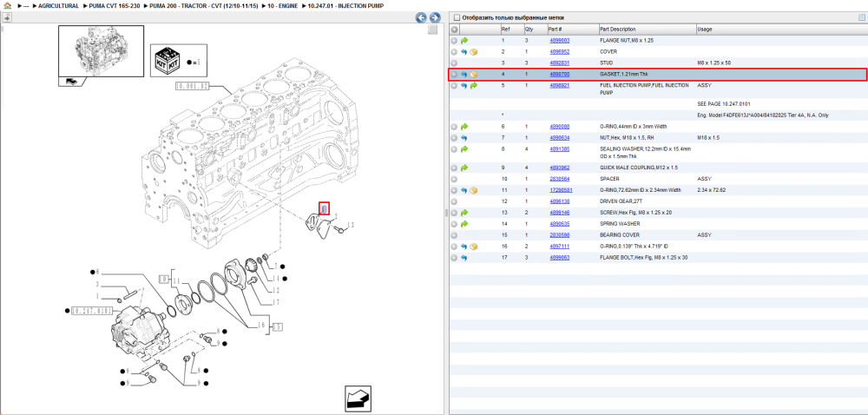Click green arrow in QUICK MALE COUPLING row
The width and height of the screenshot is (868, 415).
coord(464,168)
